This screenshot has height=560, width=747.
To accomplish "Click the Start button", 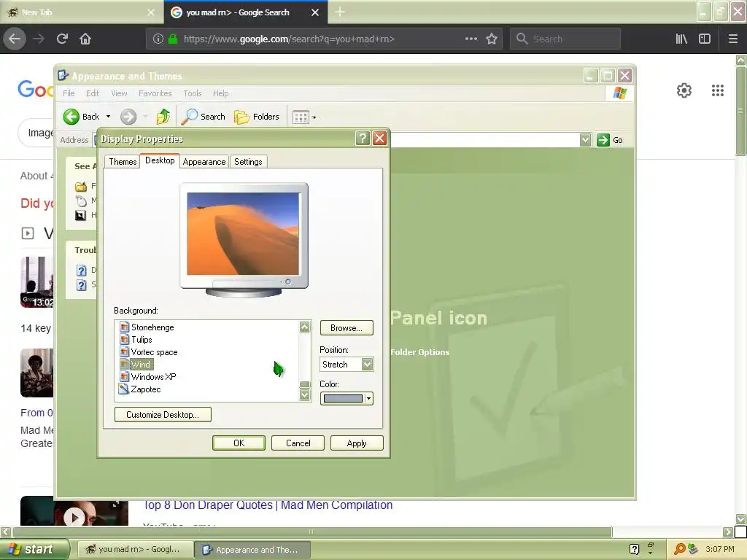I will pos(34,549).
